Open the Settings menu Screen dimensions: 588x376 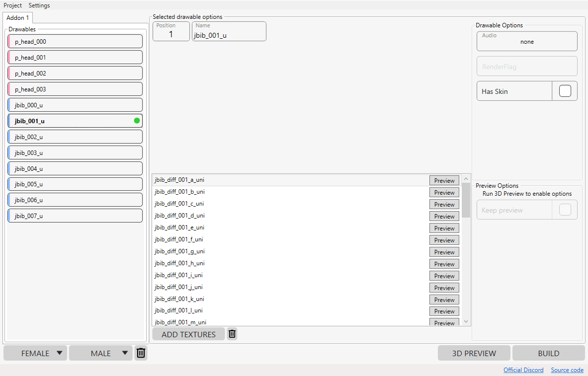pyautogui.click(x=39, y=5)
